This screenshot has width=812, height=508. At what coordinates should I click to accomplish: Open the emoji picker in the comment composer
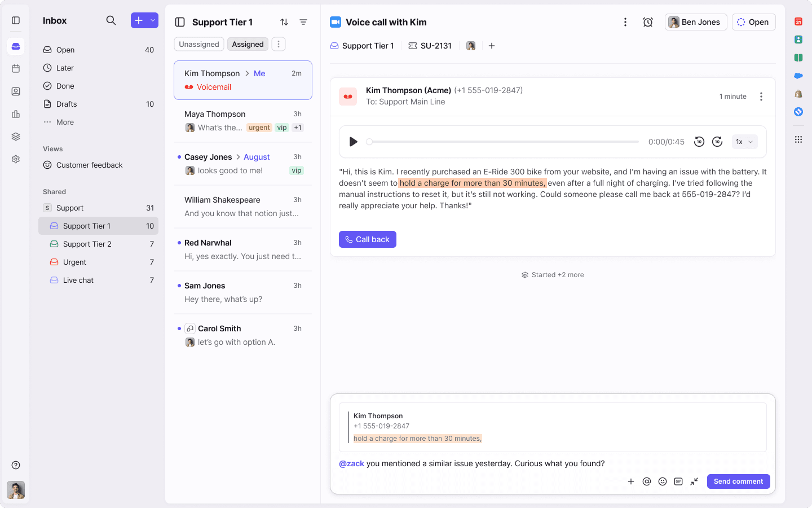tap(663, 481)
